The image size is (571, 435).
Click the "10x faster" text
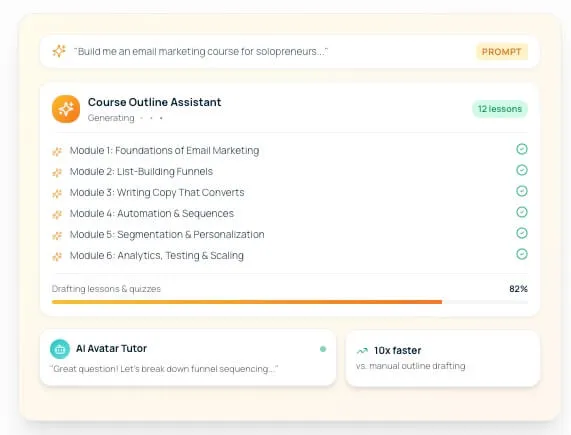[x=398, y=350]
